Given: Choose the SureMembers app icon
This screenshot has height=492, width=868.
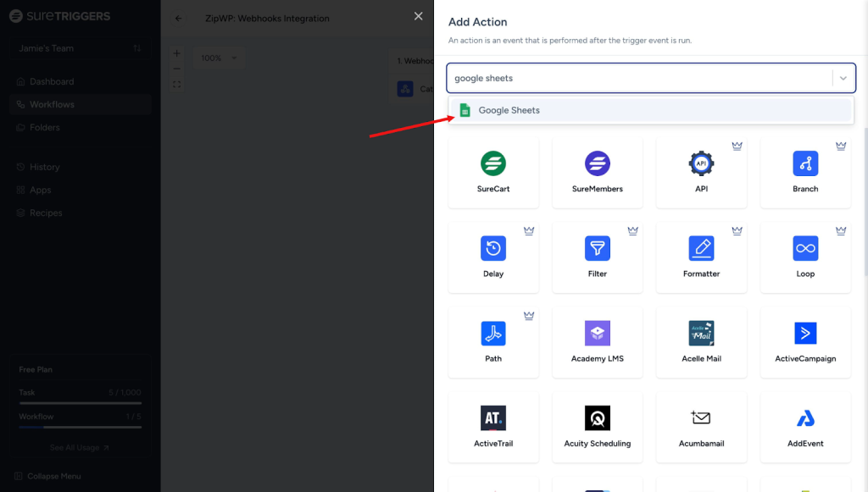Looking at the screenshot, I should click(598, 163).
